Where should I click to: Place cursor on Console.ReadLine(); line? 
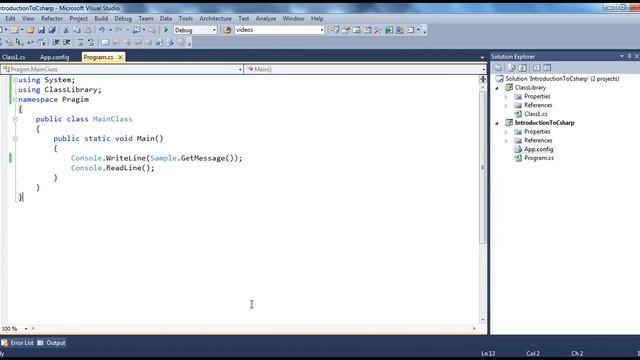113,168
